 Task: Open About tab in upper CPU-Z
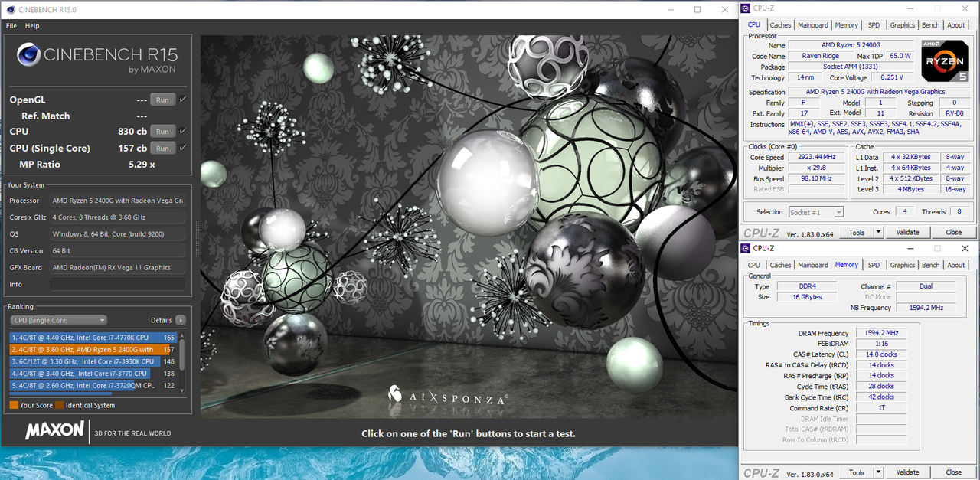pos(956,25)
